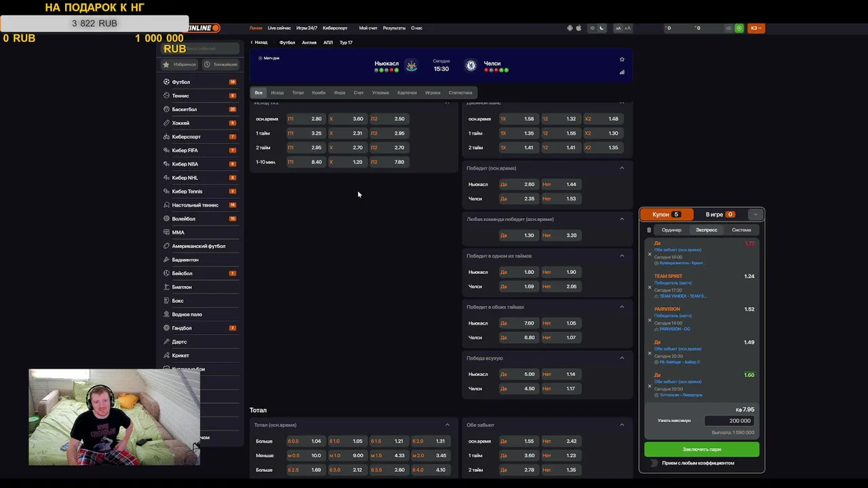The width and height of the screenshot is (868, 488).
Task: Pick draw X осн.время odds 3.60
Action: (x=347, y=119)
